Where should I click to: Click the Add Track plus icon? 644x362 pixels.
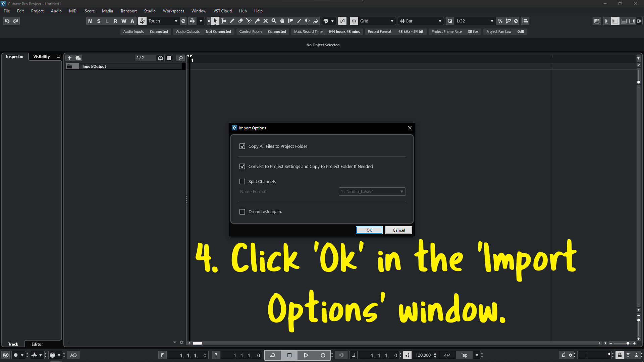click(x=69, y=58)
